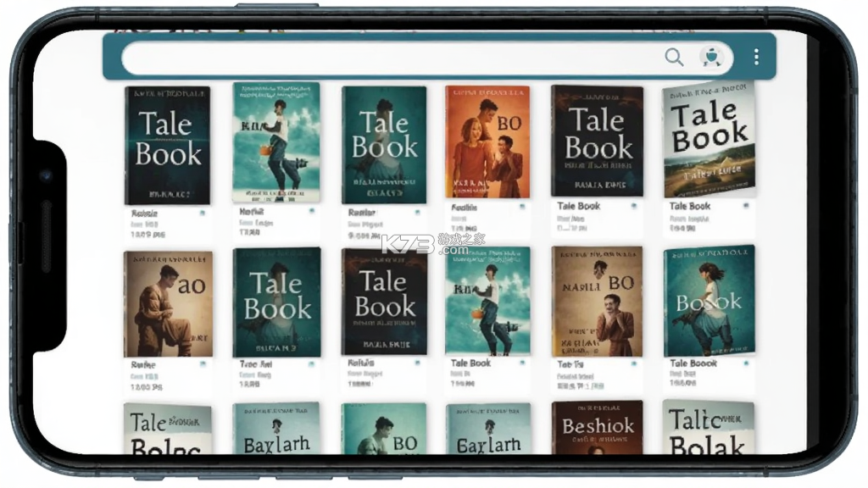This screenshot has height=488, width=868.
Task: Open the light Tale Bolnc cover
Action: coord(167,429)
